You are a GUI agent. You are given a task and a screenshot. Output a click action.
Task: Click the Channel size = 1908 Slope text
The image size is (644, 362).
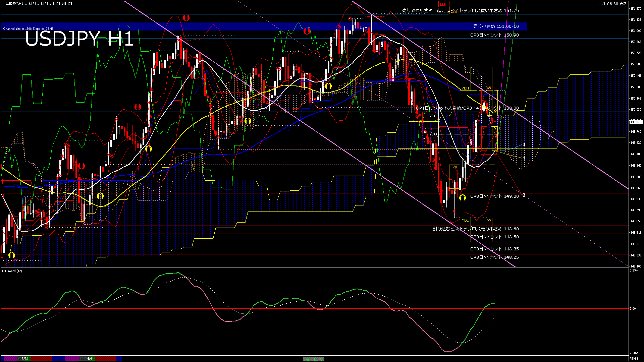(x=28, y=29)
